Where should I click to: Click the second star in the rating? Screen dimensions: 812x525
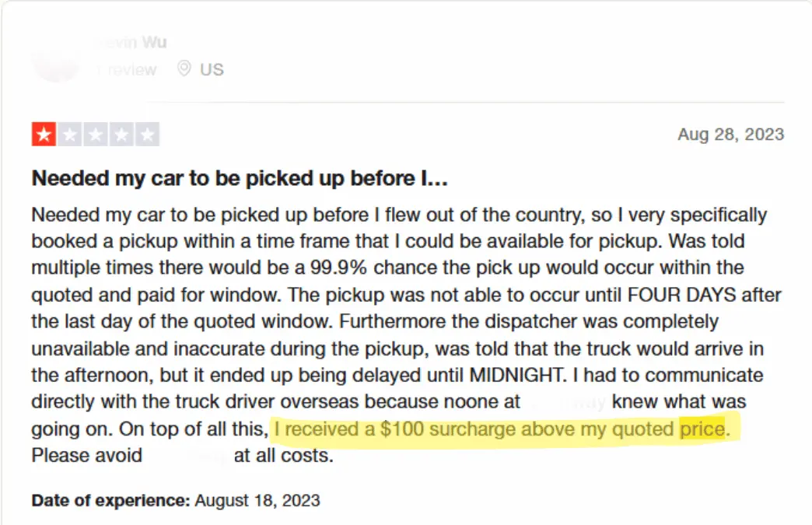[x=72, y=133]
